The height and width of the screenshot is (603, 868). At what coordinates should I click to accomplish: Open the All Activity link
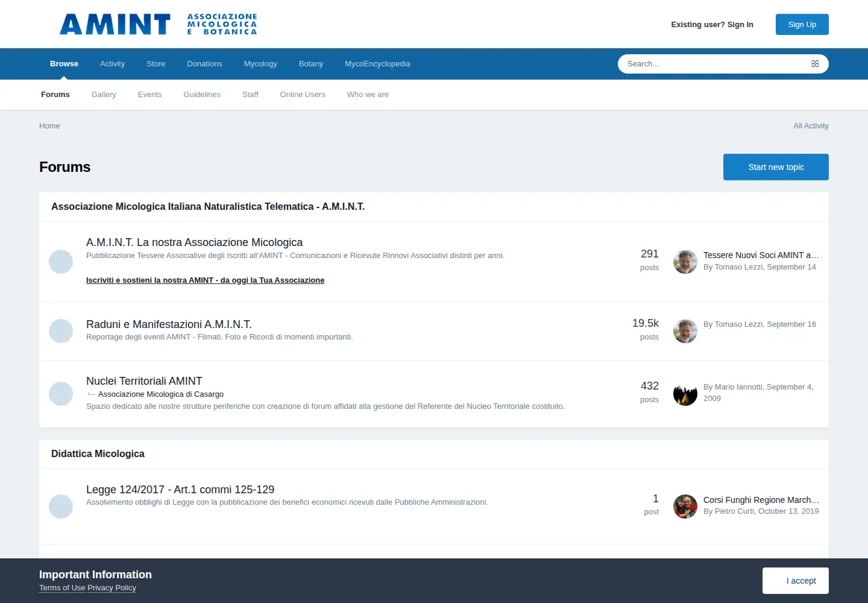pos(811,126)
